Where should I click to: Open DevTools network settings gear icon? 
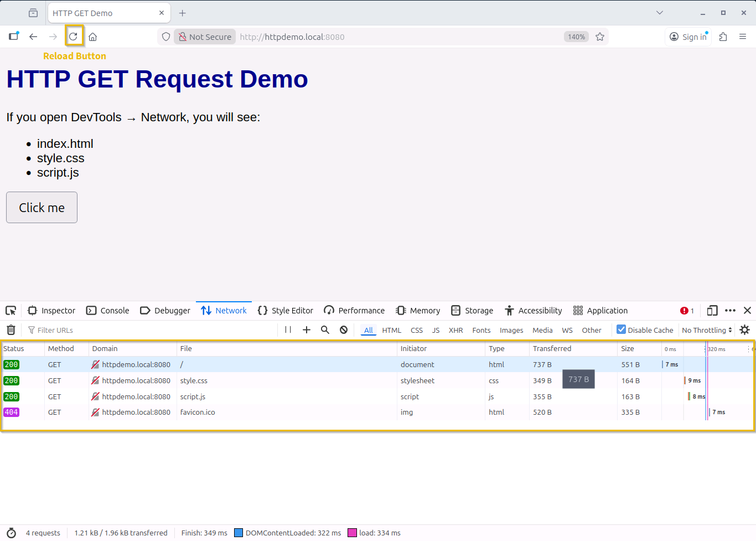coord(744,329)
